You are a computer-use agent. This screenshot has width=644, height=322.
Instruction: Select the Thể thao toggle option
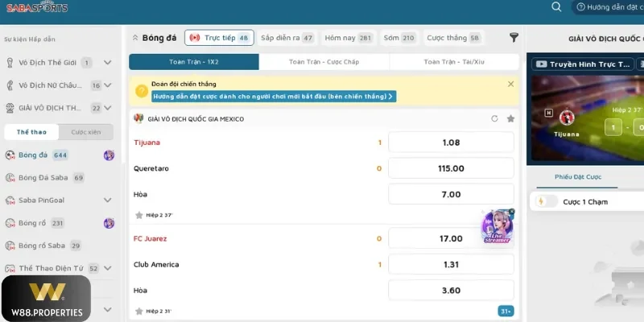(x=31, y=132)
